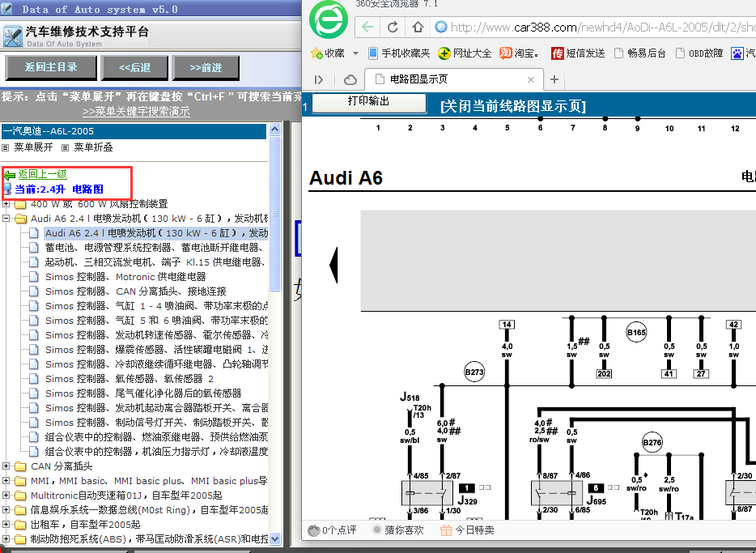Open Simos 发动机转速传感器 page
The width and height of the screenshot is (756, 553).
pyautogui.click(x=156, y=335)
